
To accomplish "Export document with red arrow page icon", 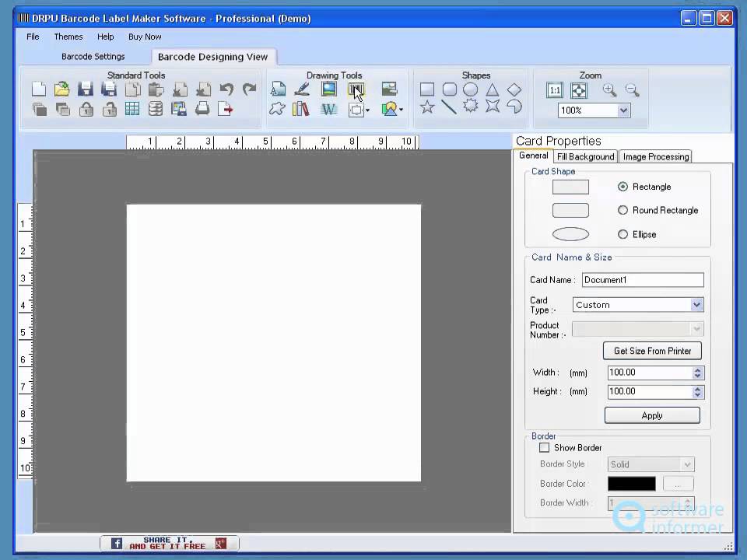I will (225, 109).
